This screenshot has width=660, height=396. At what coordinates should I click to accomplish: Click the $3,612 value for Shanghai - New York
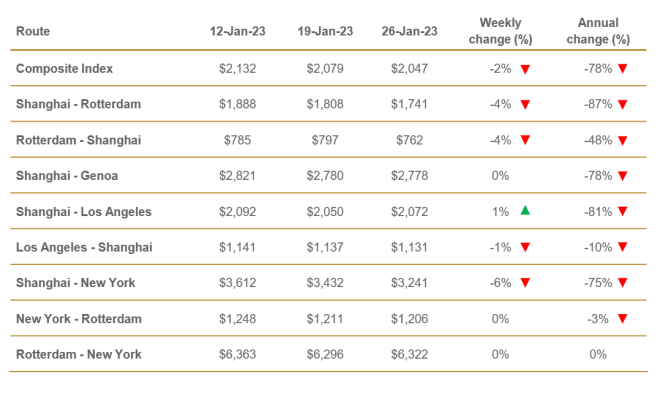point(237,283)
